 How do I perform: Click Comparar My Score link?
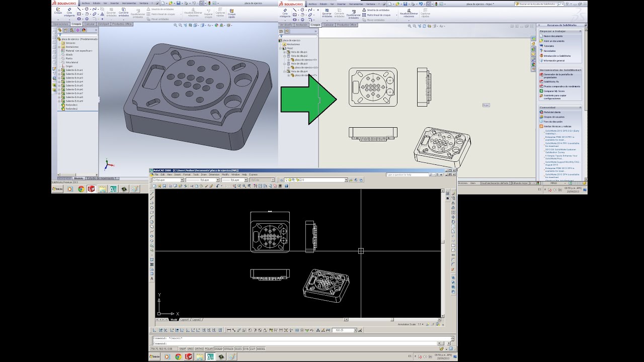[x=554, y=91]
